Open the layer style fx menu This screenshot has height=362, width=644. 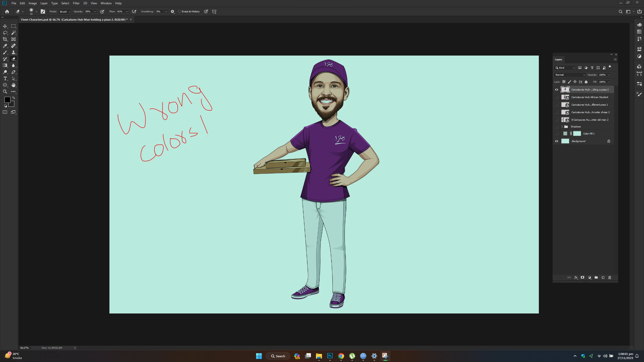tap(576, 278)
